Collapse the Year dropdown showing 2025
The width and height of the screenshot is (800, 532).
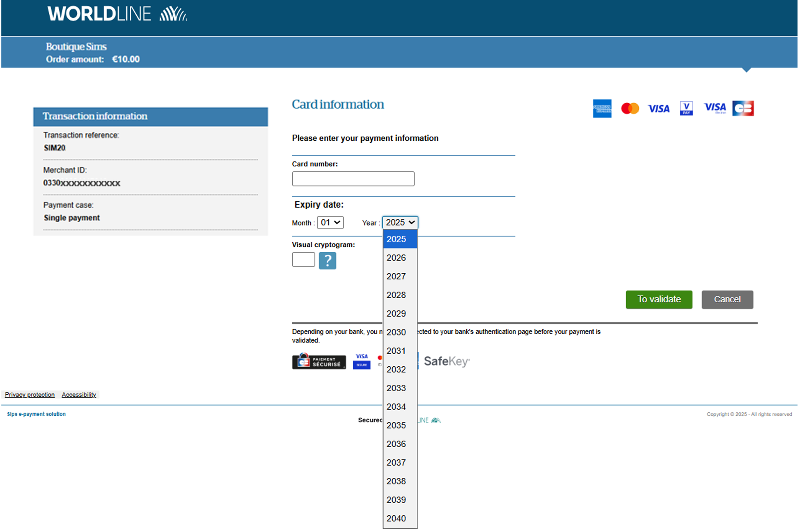point(400,223)
